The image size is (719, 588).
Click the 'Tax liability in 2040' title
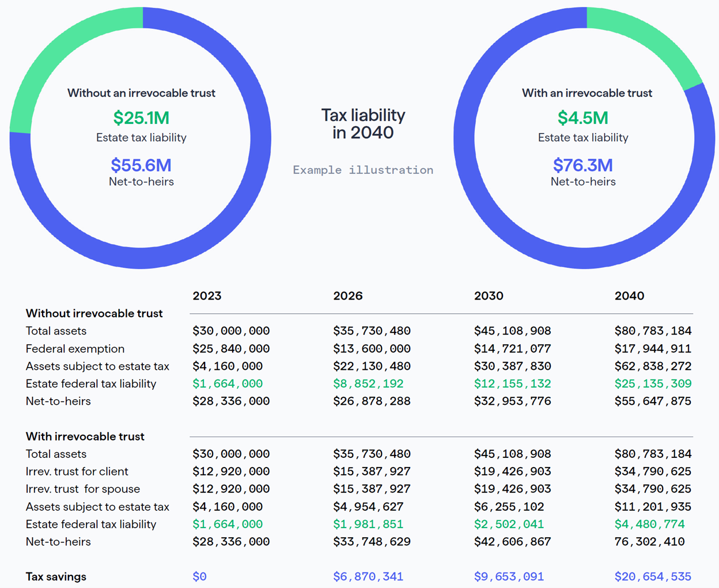[x=363, y=124]
